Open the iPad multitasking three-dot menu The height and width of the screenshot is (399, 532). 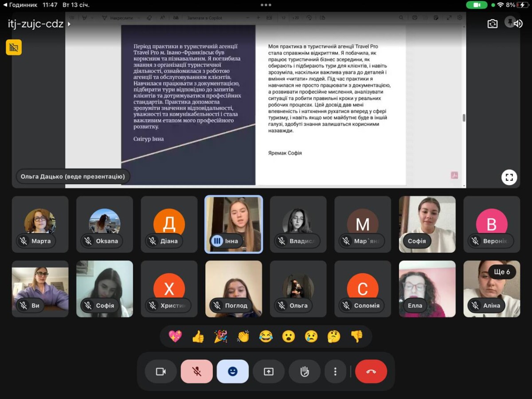point(266,5)
